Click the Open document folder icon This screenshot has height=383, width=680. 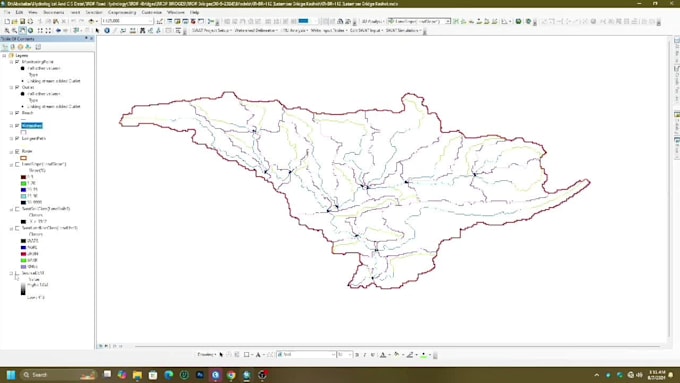click(14, 21)
